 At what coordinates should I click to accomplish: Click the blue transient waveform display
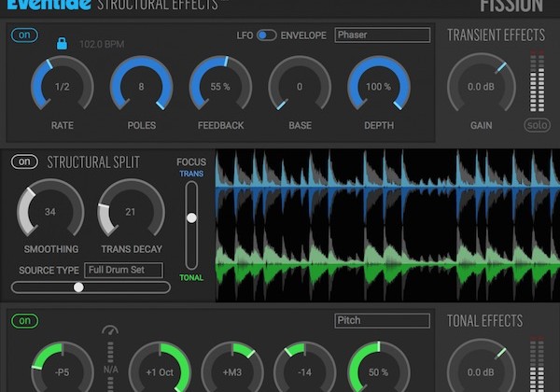387,187
